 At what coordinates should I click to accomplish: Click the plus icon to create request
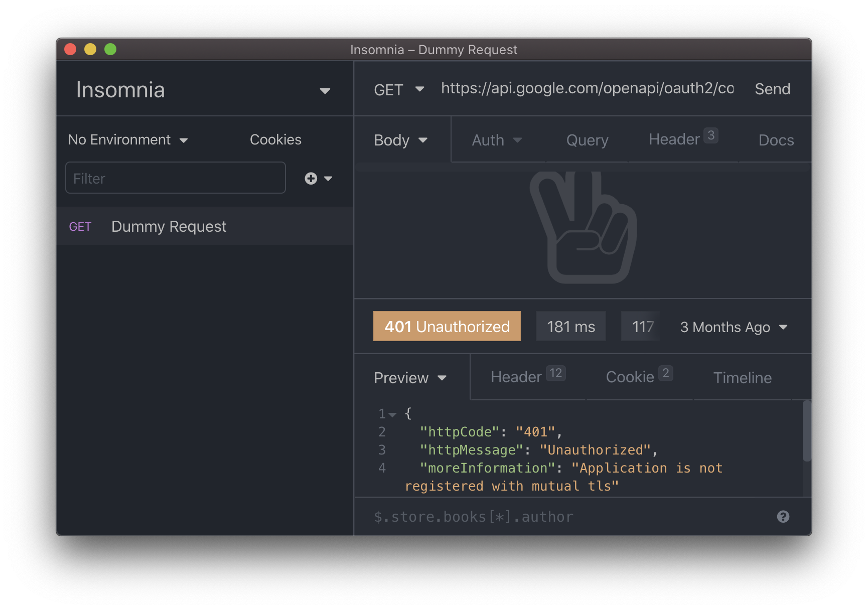coord(311,179)
